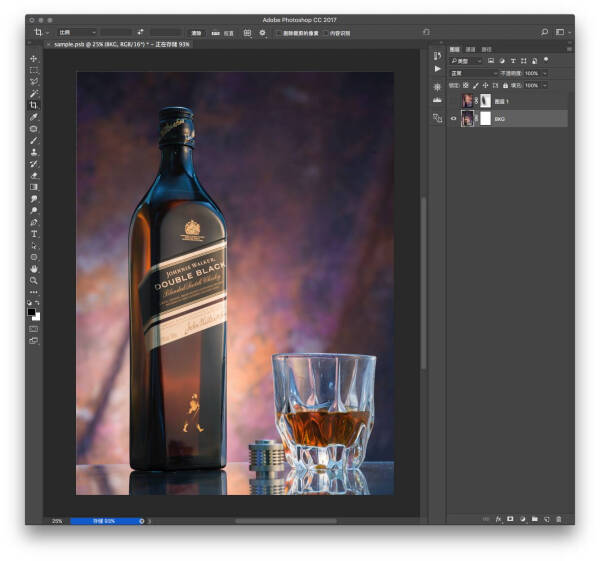This screenshot has width=600, height=561.
Task: Toggle smart object layer filter
Action: point(535,61)
